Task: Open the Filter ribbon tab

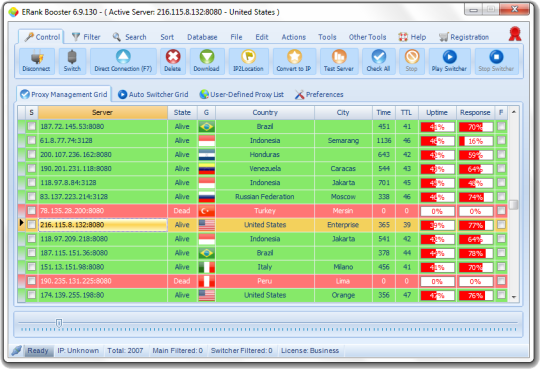Action: coord(86,37)
